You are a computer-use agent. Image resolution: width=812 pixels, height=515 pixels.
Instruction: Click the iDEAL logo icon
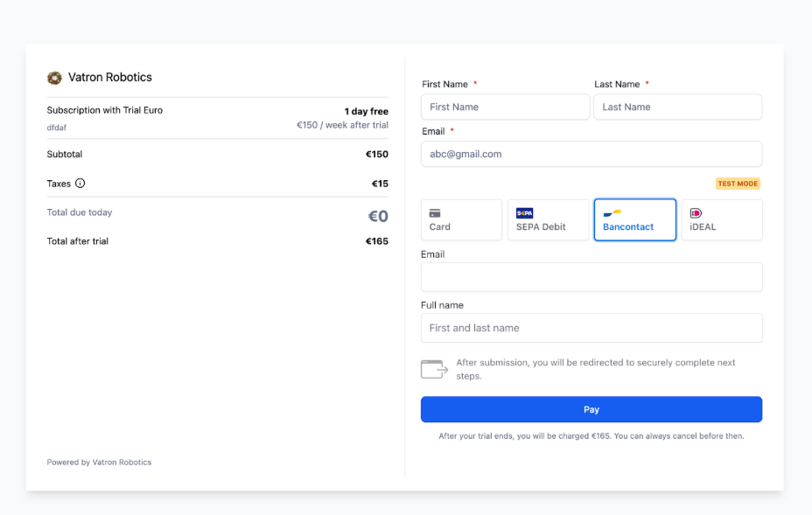[696, 212]
